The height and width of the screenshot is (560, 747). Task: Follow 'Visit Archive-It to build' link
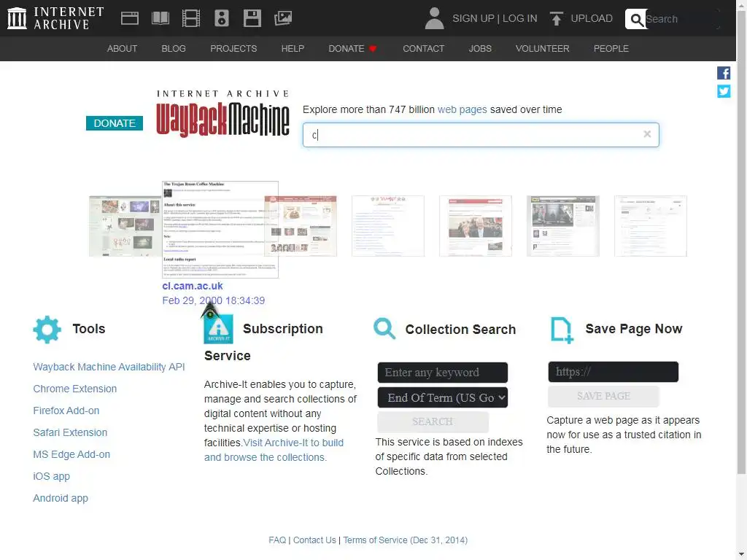pyautogui.click(x=293, y=443)
